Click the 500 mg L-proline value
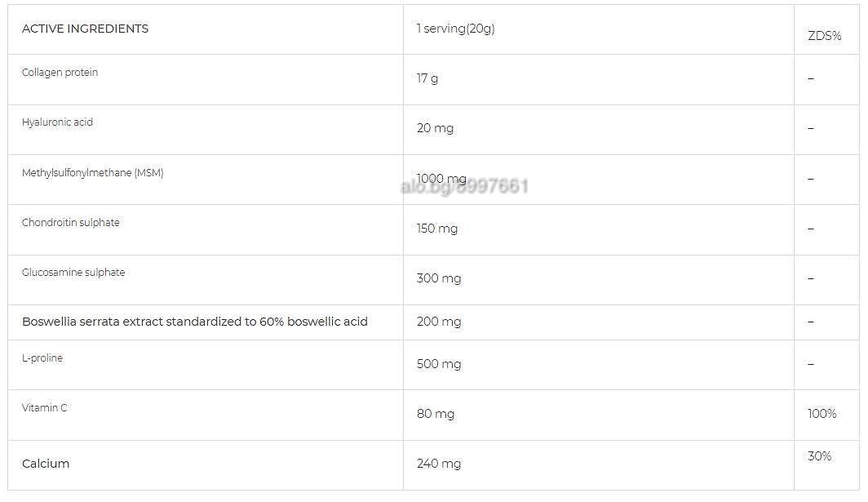The image size is (868, 502). 439,365
